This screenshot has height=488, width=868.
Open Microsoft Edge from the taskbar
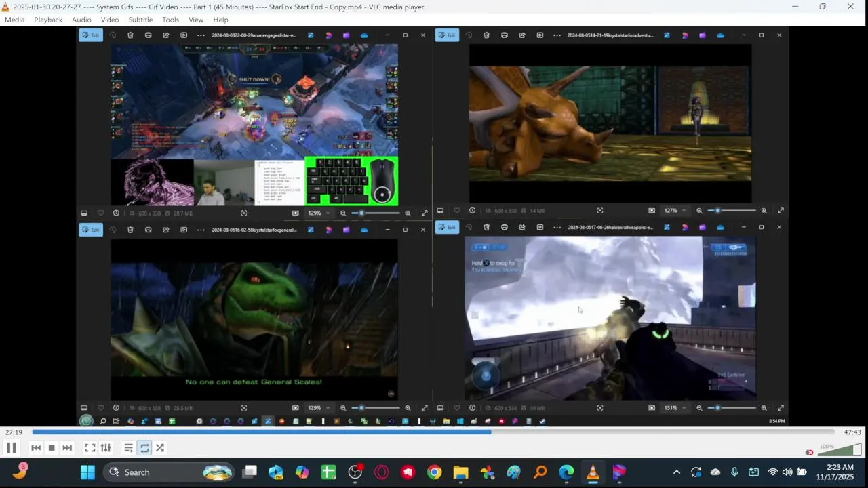[567, 472]
